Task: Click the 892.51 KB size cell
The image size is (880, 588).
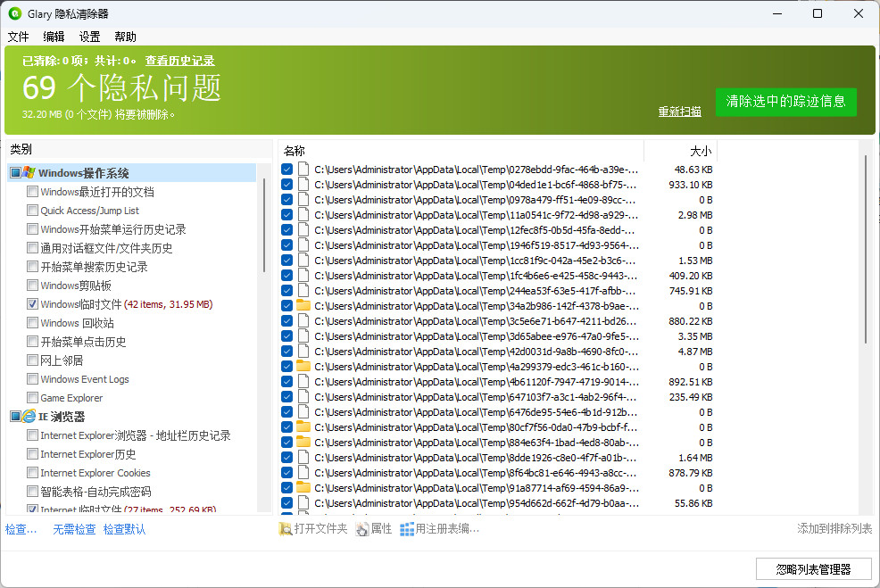Action: click(690, 382)
